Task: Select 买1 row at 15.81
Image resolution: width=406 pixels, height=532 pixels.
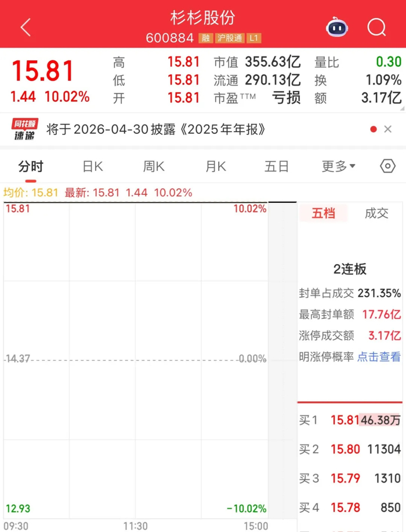Action: pos(350,420)
